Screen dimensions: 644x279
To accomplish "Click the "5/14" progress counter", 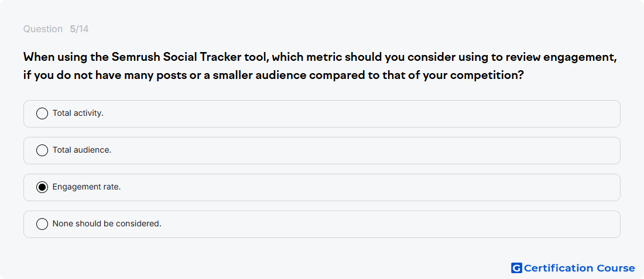I will 79,29.
